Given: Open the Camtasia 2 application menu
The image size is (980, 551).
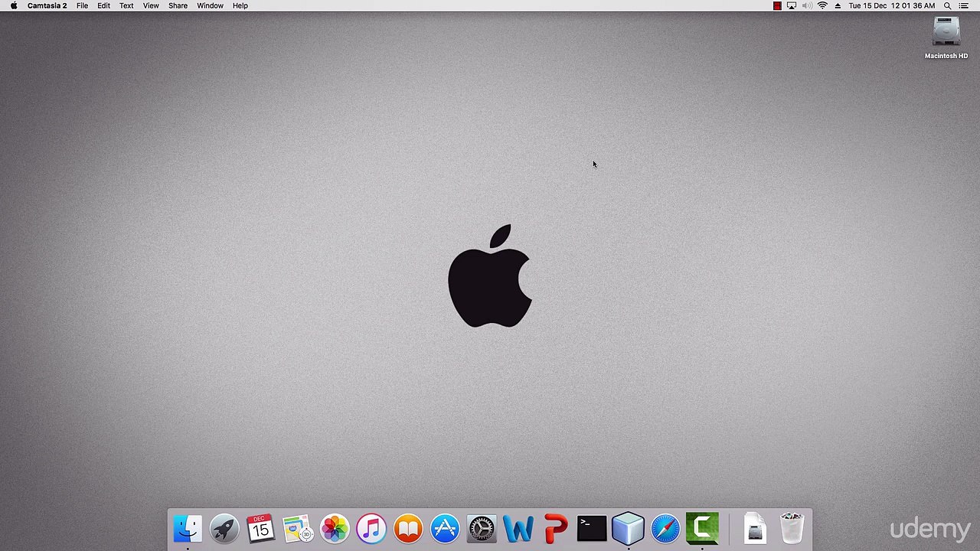Looking at the screenshot, I should [47, 5].
